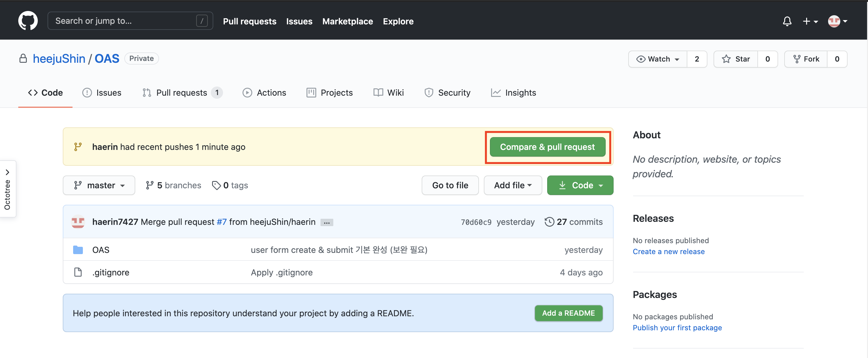Open the OAS folder

[101, 250]
